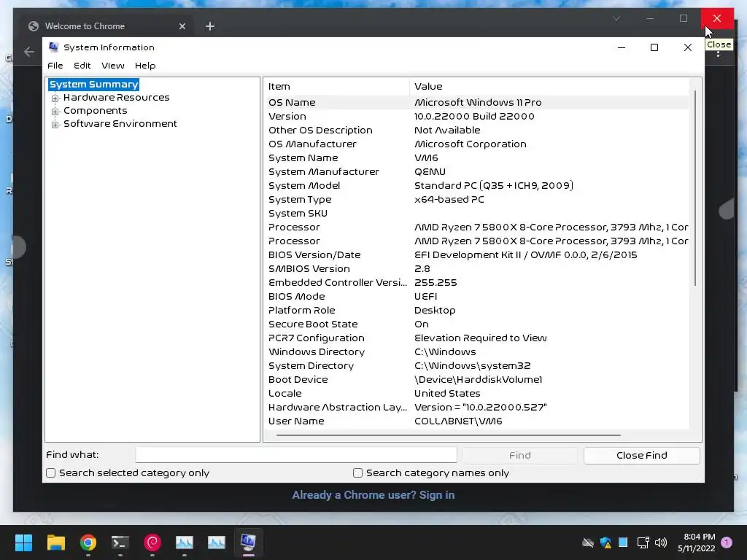Tick Search selected category only
The image size is (747, 560).
[x=50, y=472]
